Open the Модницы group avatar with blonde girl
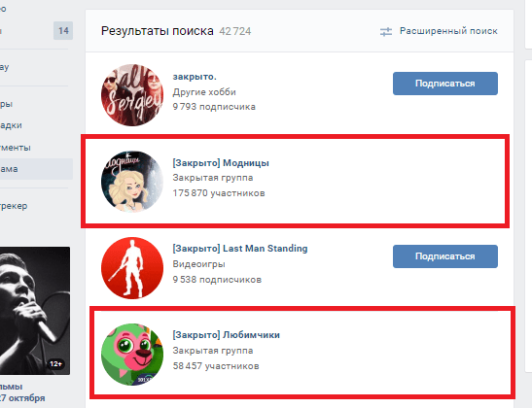Viewport: 532px width, 408px height. click(x=132, y=182)
